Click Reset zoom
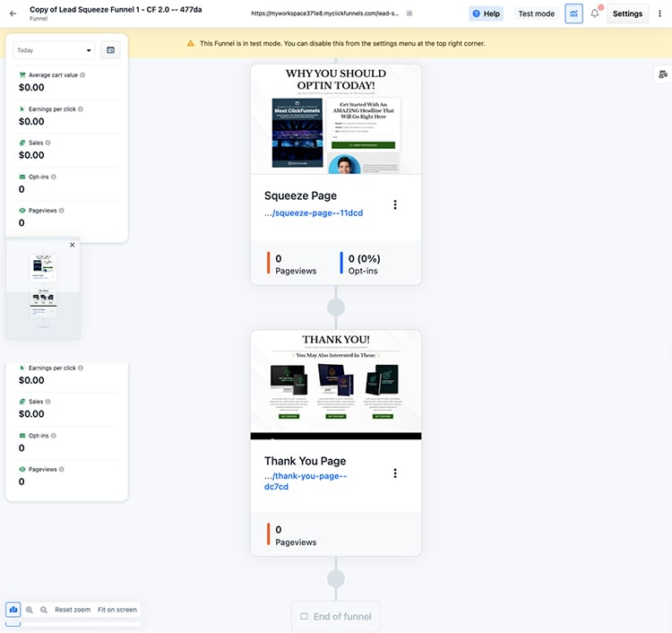Viewport: 672px width, 633px height. coord(73,610)
